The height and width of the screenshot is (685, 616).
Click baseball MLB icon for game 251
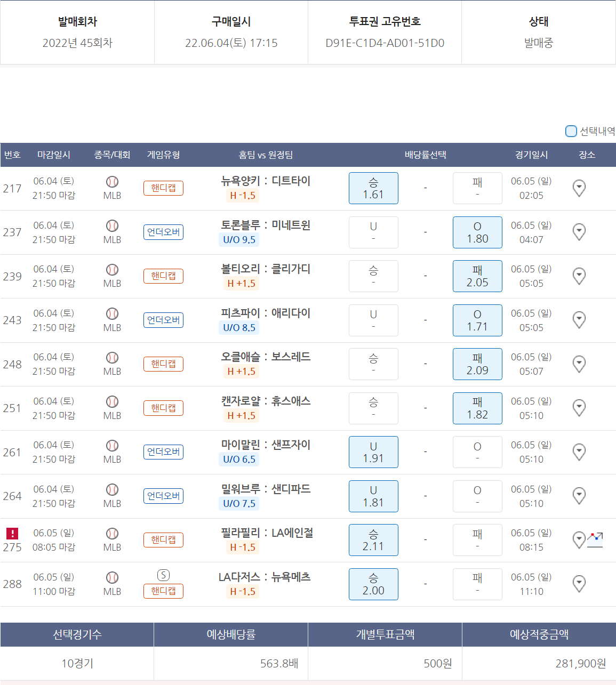112,401
